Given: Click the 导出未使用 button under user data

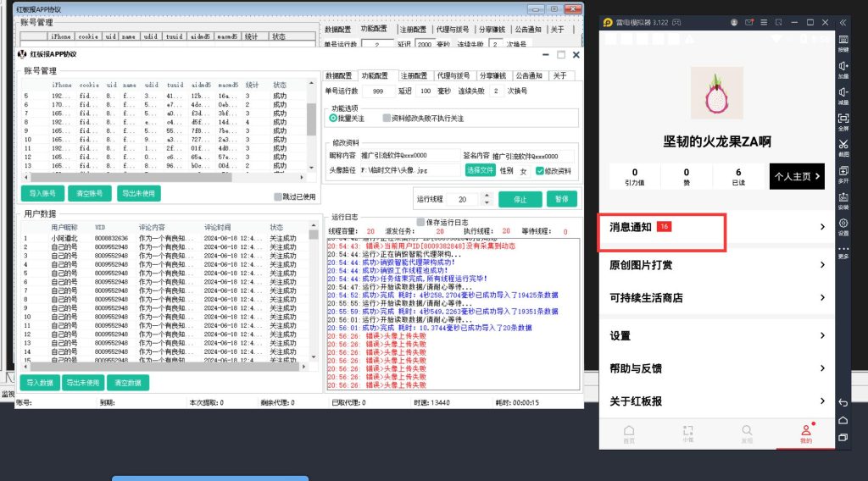Looking at the screenshot, I should (82, 383).
